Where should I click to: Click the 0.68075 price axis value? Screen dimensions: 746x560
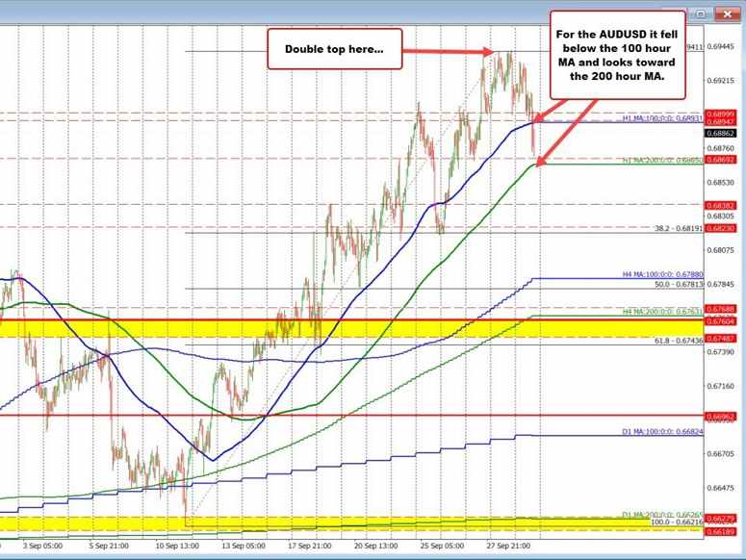click(721, 250)
